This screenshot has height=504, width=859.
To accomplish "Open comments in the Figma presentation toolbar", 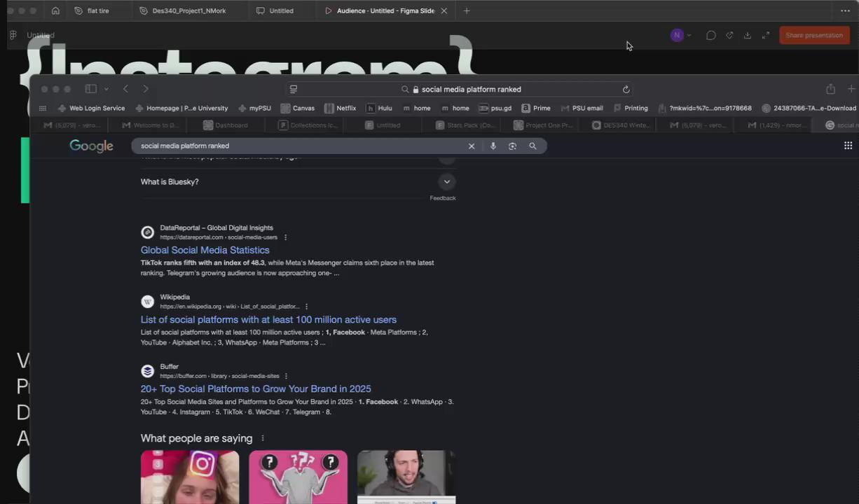I will coord(711,35).
